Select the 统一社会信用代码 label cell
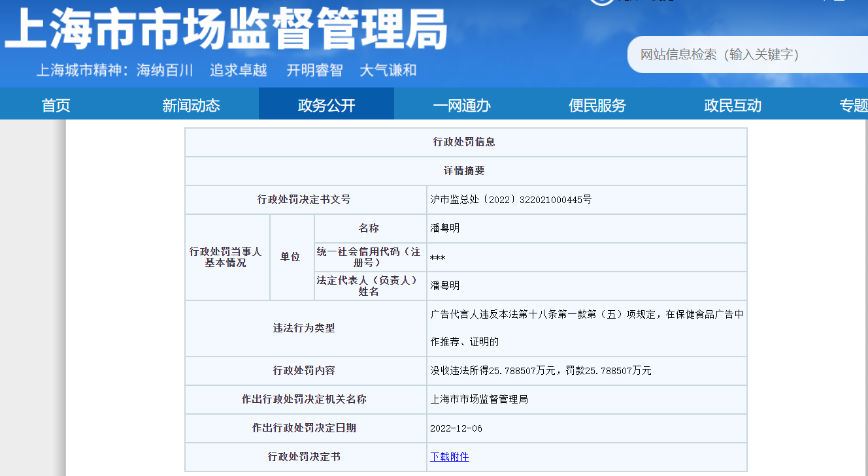The image size is (868, 476). click(370, 257)
